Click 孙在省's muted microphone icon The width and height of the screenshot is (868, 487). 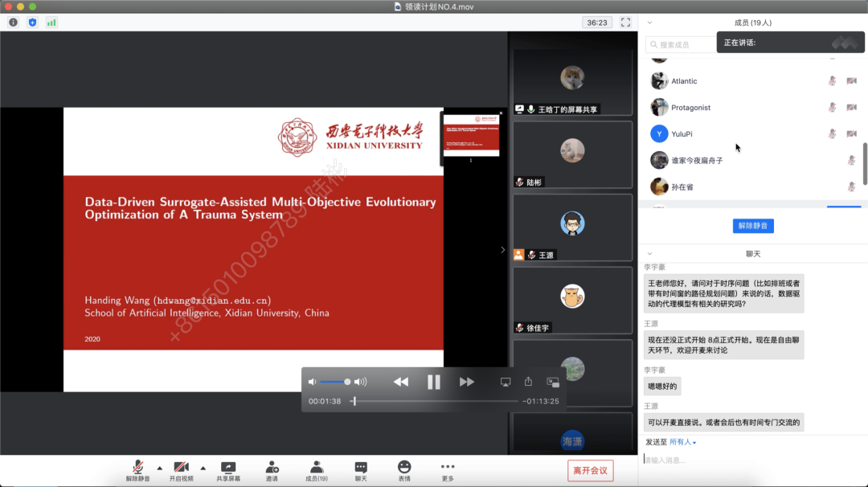(851, 187)
